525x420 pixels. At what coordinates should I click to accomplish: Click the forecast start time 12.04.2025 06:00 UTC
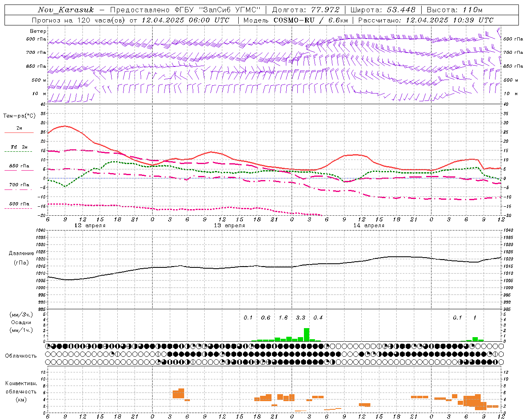(185, 20)
